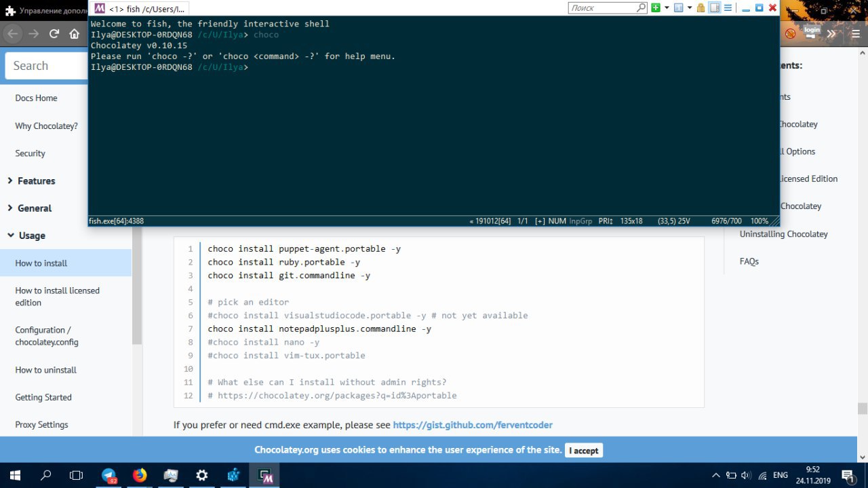Click ConEmu new console plus icon
The image size is (868, 488).
[656, 8]
